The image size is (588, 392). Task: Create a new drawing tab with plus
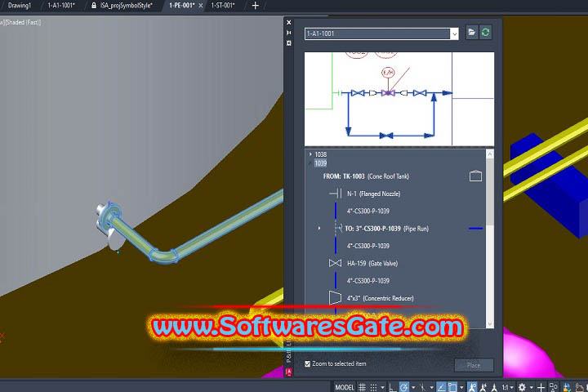(x=256, y=6)
